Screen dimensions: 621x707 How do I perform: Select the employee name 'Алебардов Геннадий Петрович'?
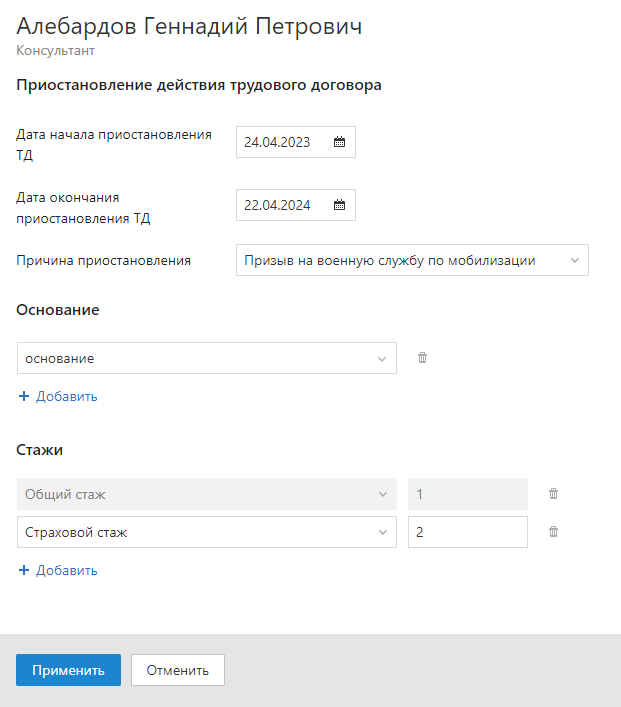click(x=189, y=26)
